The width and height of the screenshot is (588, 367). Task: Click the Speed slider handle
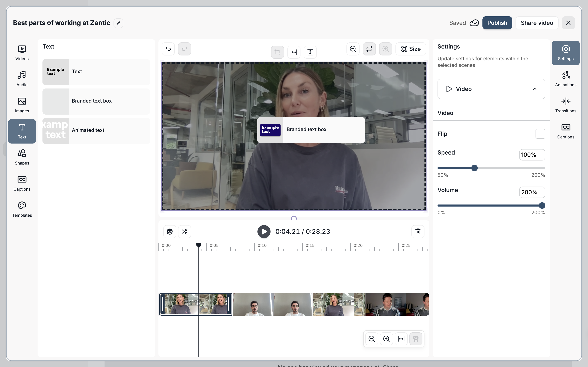pyautogui.click(x=474, y=168)
